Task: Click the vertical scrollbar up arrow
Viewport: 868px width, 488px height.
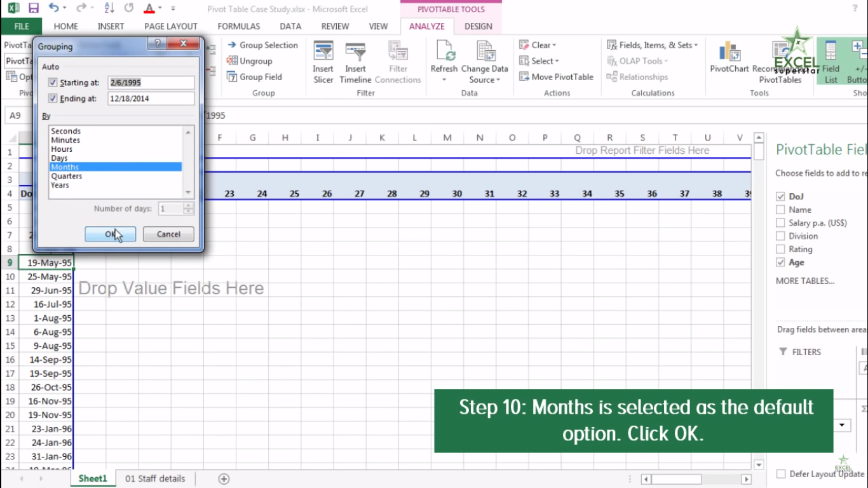Action: click(x=758, y=138)
